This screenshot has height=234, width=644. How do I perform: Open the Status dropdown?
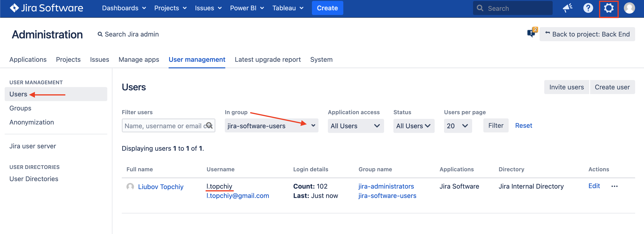coord(414,126)
